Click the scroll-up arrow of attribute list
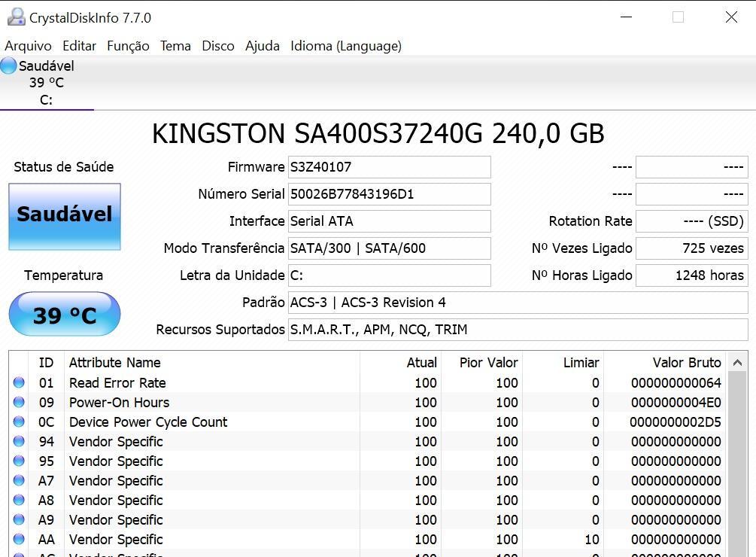Image resolution: width=756 pixels, height=557 pixels. pos(738,362)
